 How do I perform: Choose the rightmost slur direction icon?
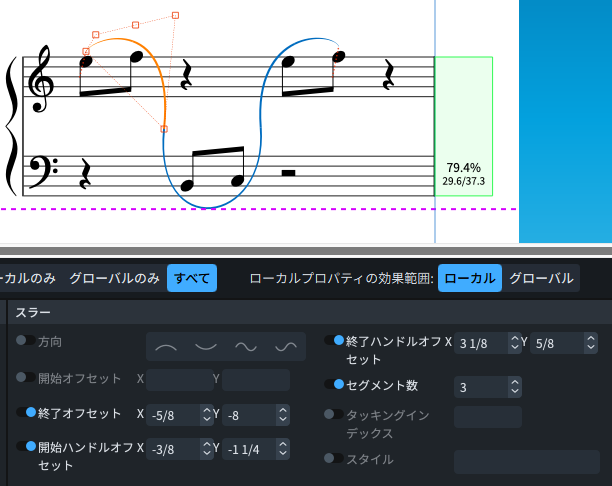(285, 347)
